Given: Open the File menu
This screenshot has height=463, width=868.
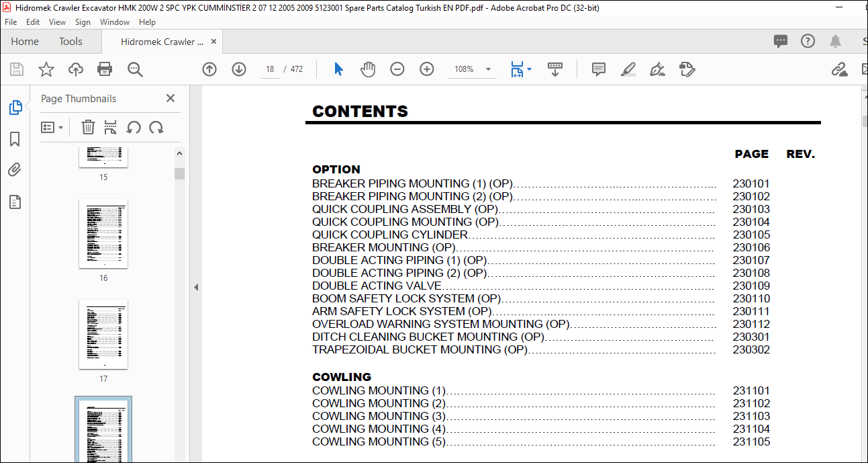Looking at the screenshot, I should (11, 22).
